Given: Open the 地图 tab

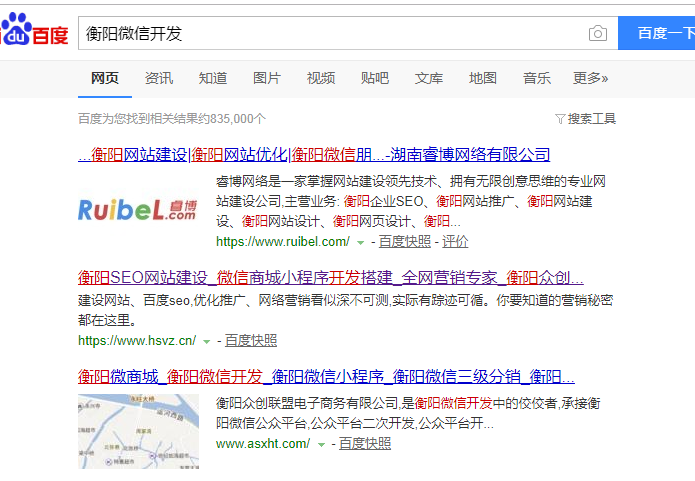Looking at the screenshot, I should (483, 78).
